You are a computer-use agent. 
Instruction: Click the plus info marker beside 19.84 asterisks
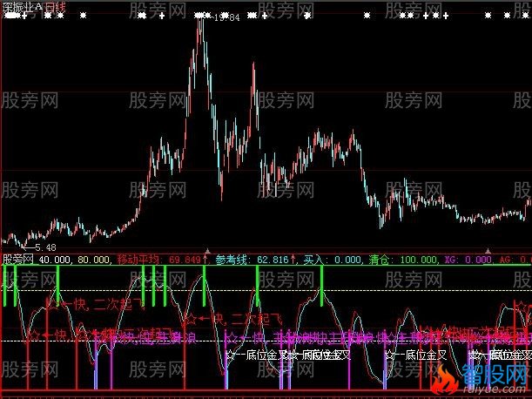point(265,16)
